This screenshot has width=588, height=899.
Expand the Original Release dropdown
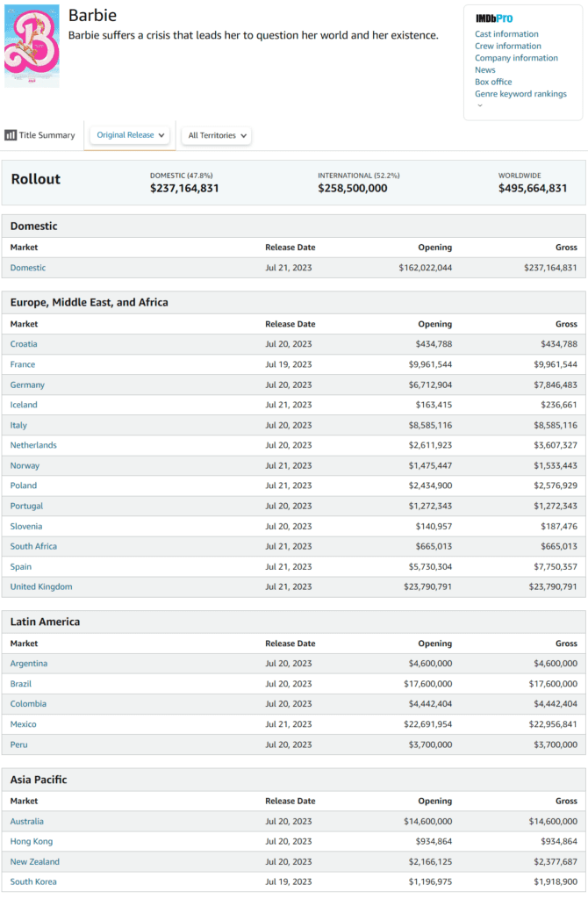(130, 135)
